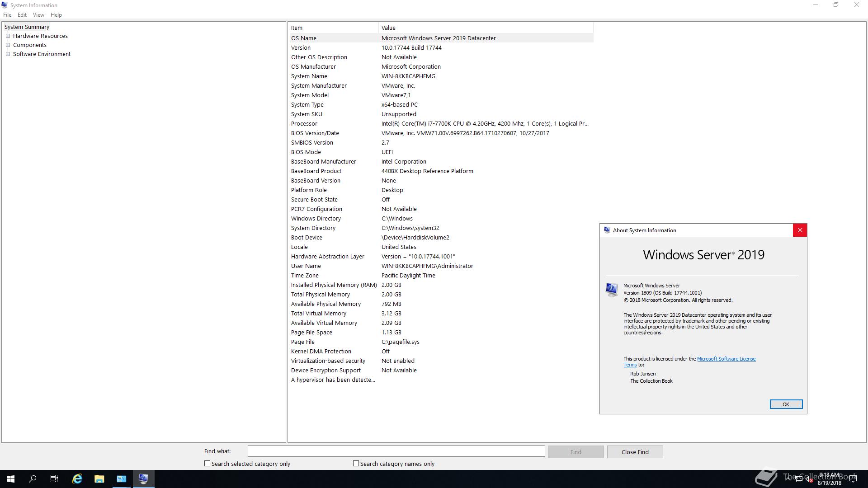The height and width of the screenshot is (488, 868).
Task: Launch Internet Explorer from taskbar
Action: pyautogui.click(x=77, y=479)
